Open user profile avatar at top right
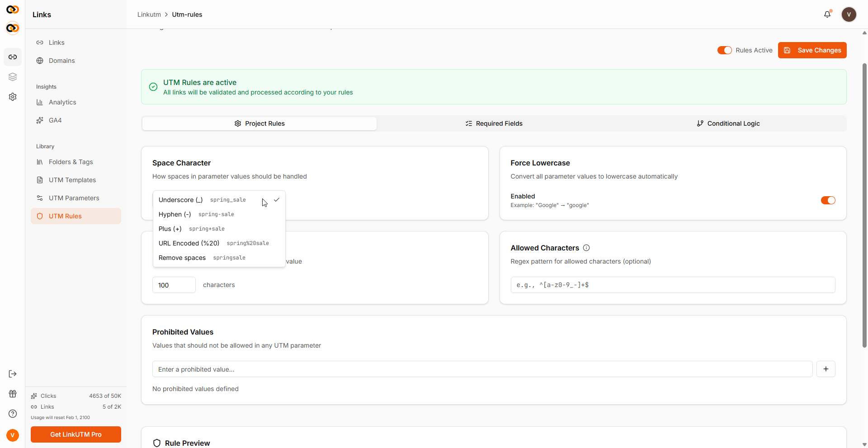Screen dimensions: 868x448 (849, 14)
